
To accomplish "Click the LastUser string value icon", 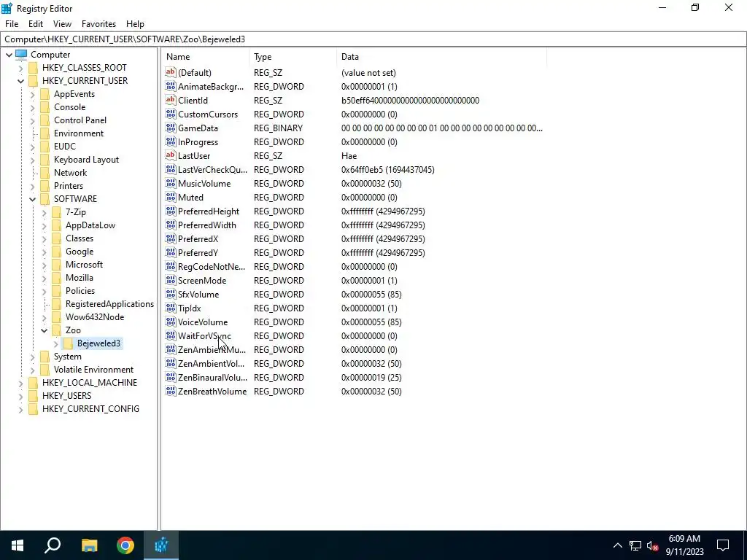I will (x=171, y=156).
